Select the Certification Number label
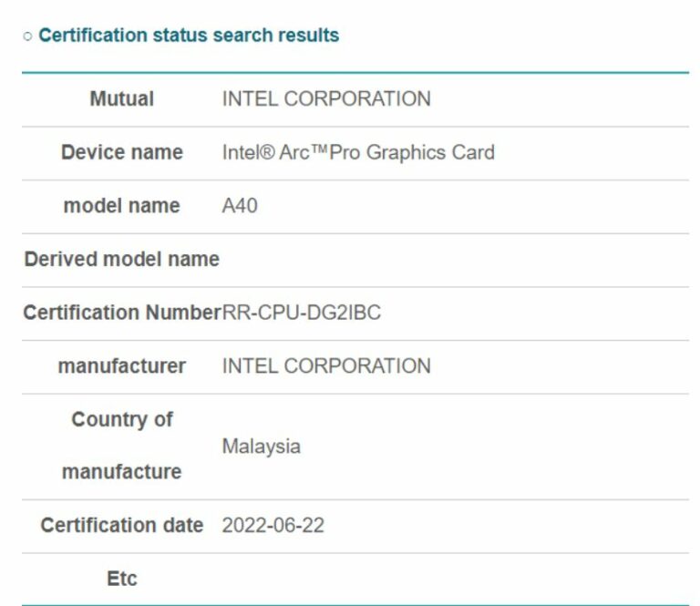The image size is (700, 606). [x=121, y=313]
